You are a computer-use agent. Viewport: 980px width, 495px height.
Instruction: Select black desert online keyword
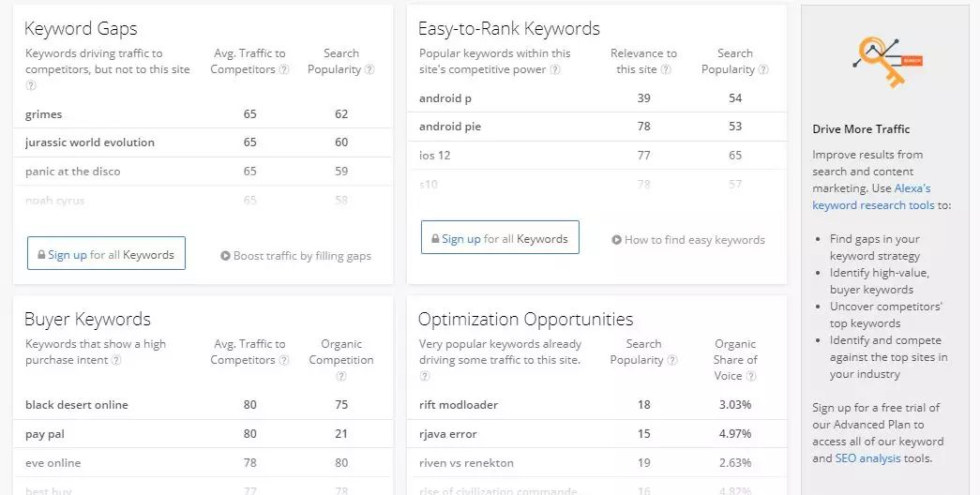click(77, 405)
